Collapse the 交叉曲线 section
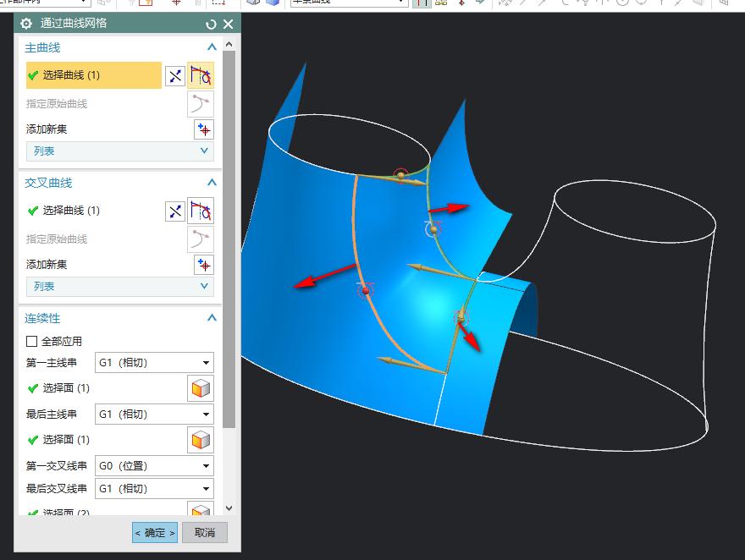Image resolution: width=745 pixels, height=560 pixels. (x=212, y=183)
